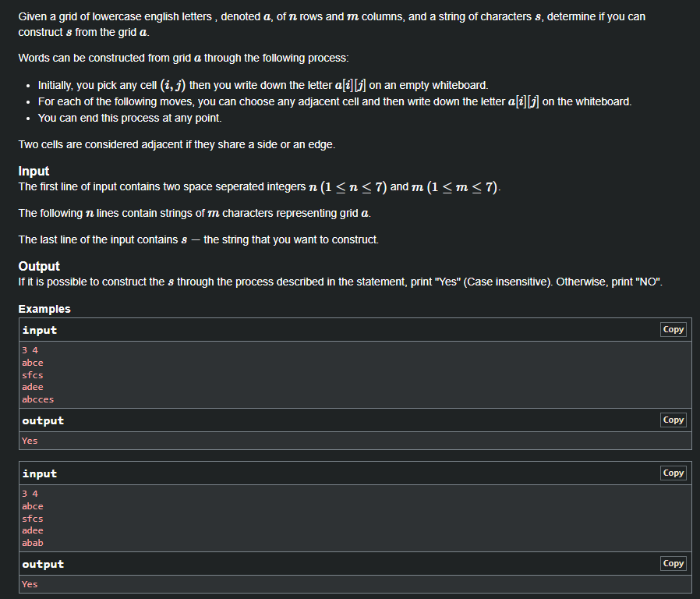Click the dimensions line 3 4 in second example
The image size is (700, 599).
[x=28, y=493]
